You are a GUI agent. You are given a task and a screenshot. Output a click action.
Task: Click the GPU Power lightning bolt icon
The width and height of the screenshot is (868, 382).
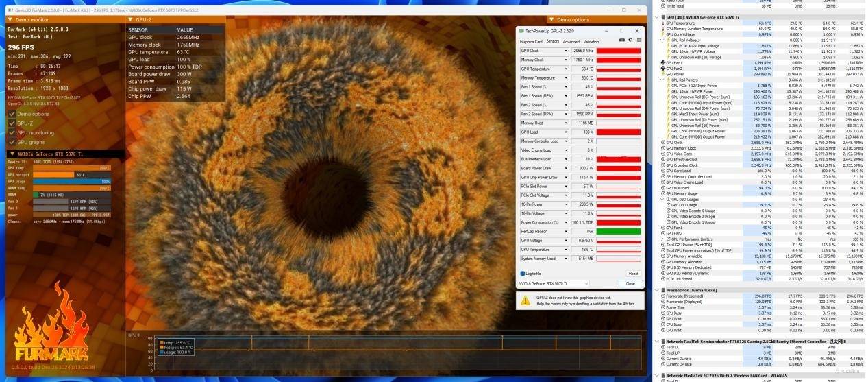[x=663, y=74]
